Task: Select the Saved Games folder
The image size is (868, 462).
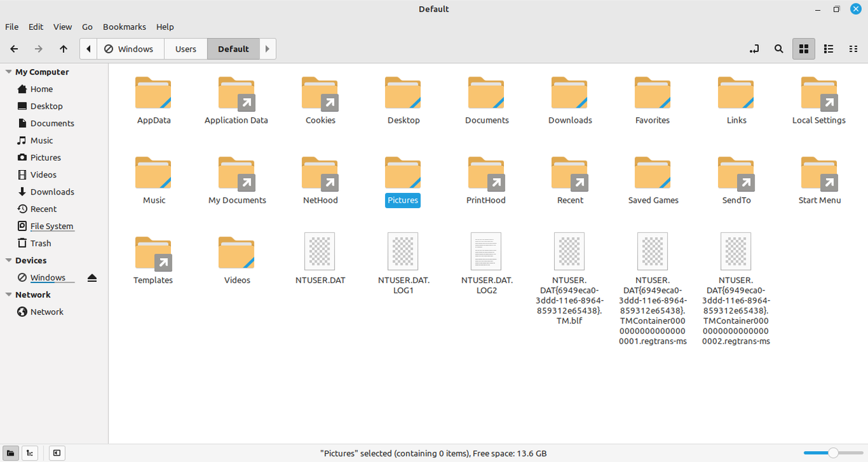Action: coord(653,180)
